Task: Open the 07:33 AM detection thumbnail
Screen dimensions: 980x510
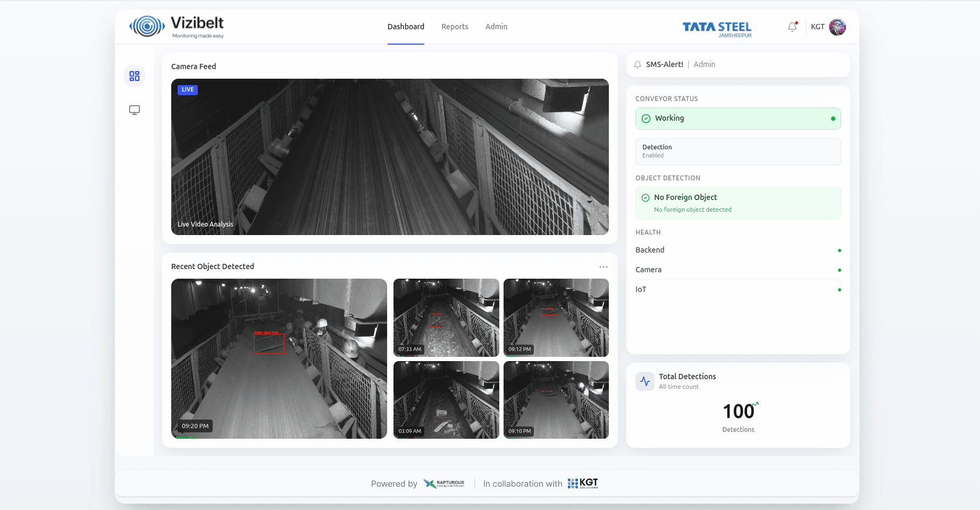Action: pos(446,317)
